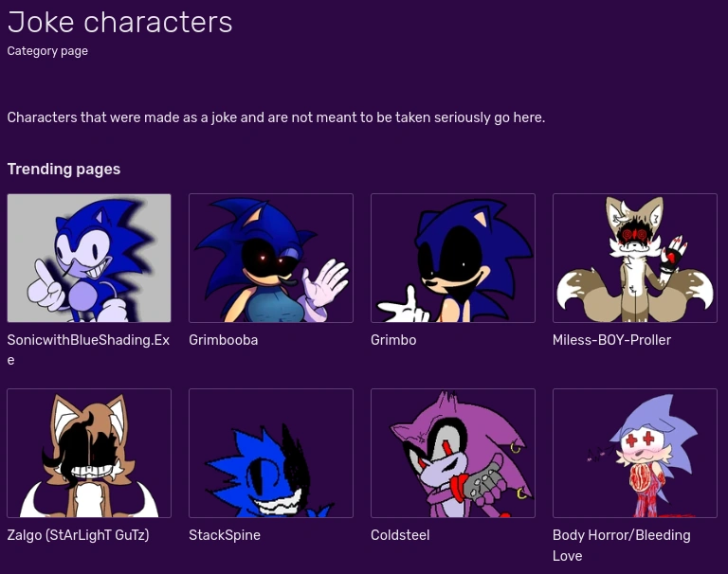Click the Category page label
This screenshot has height=574, width=728.
[47, 51]
